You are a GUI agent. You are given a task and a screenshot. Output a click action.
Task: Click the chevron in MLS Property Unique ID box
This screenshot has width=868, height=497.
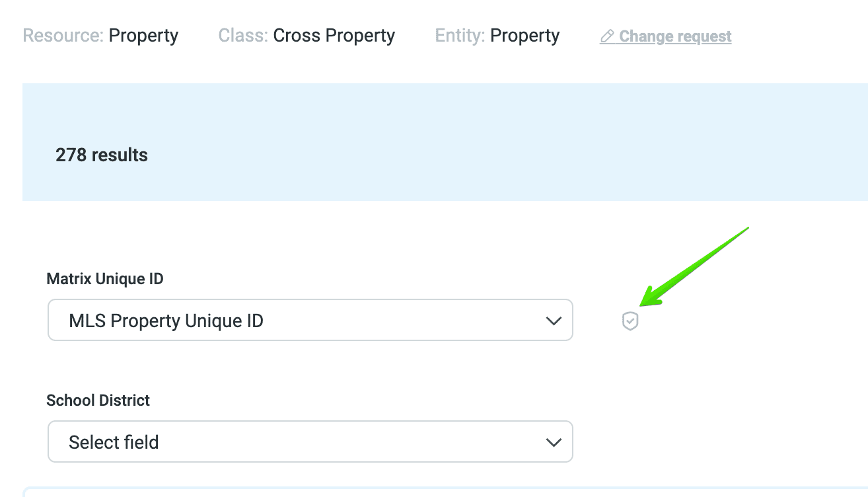coord(553,321)
